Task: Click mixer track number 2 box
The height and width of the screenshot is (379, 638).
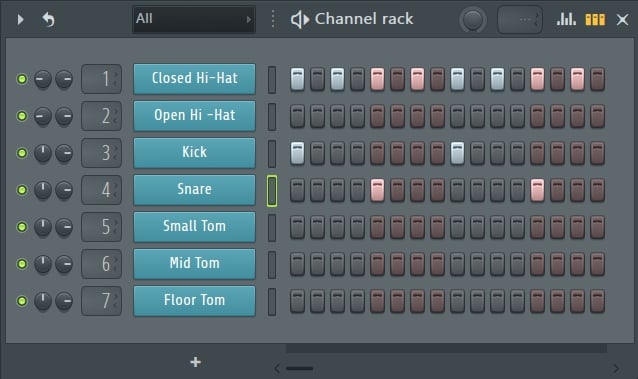Action: (x=101, y=116)
